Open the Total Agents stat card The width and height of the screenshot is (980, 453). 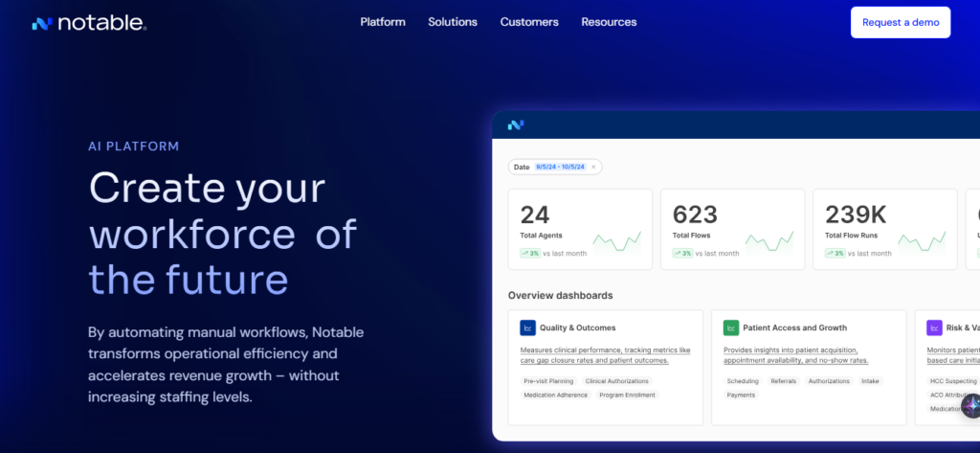pos(580,230)
